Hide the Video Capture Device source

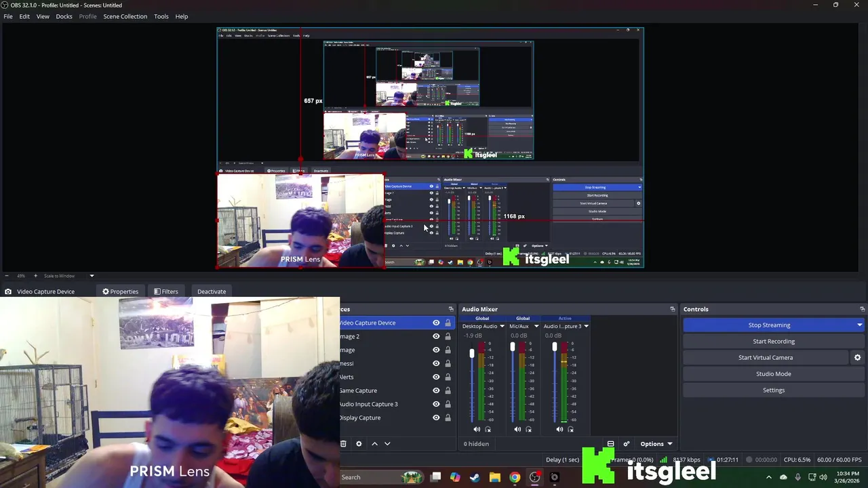[x=436, y=323]
